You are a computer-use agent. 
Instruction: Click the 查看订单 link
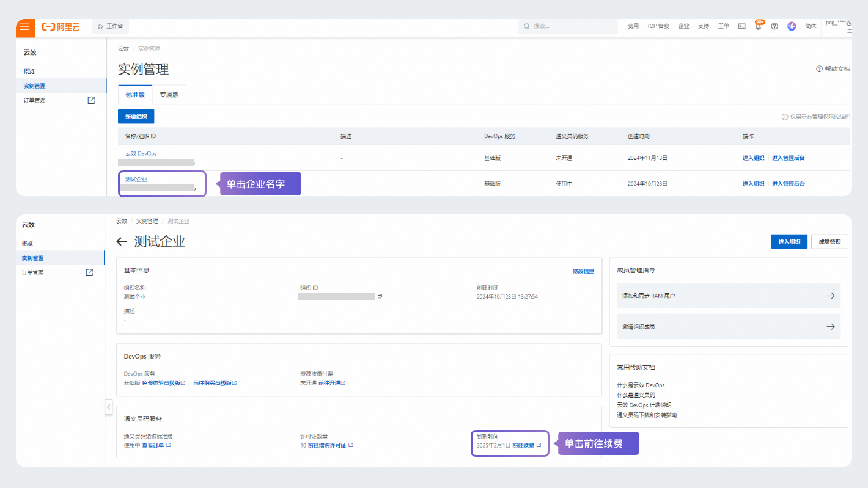156,445
